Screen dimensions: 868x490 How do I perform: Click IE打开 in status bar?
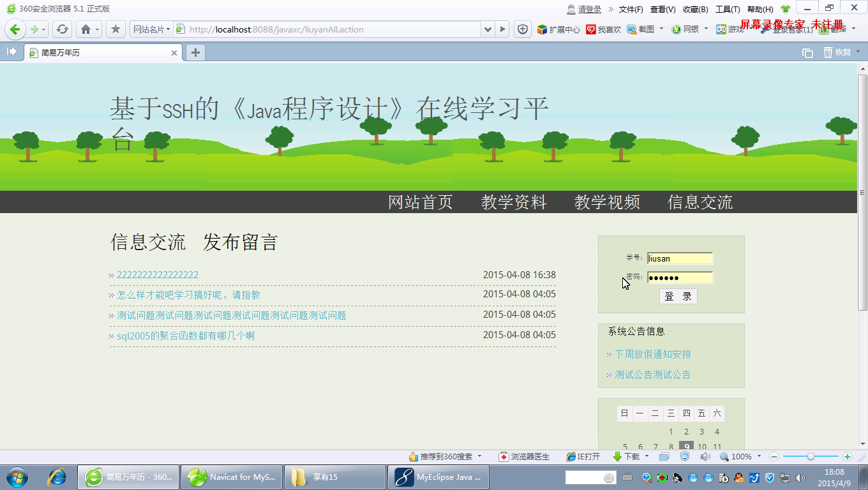[583, 457]
